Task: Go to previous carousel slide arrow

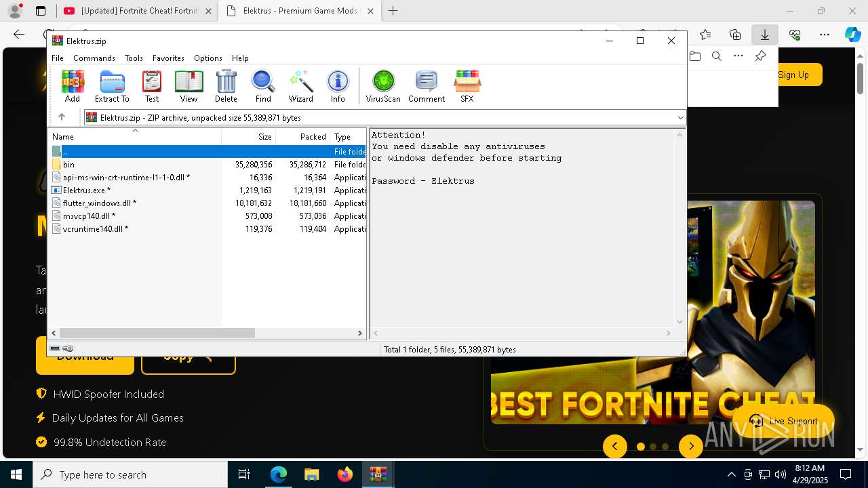Action: 615,446
